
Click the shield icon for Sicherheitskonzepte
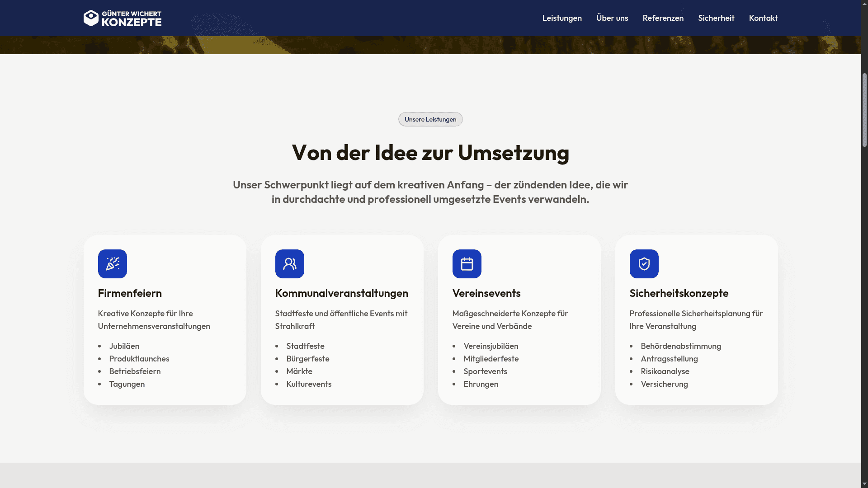(x=644, y=264)
